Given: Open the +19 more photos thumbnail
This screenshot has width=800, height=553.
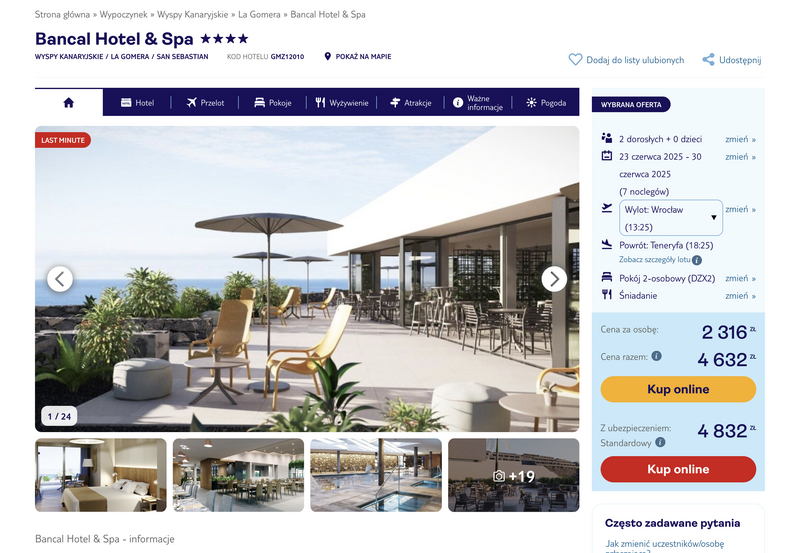Looking at the screenshot, I should tap(514, 475).
